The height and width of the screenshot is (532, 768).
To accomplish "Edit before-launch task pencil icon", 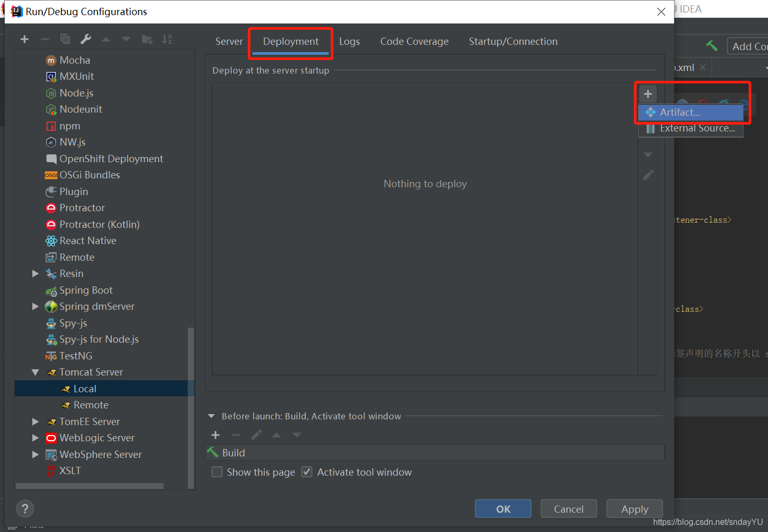I will pyautogui.click(x=256, y=435).
